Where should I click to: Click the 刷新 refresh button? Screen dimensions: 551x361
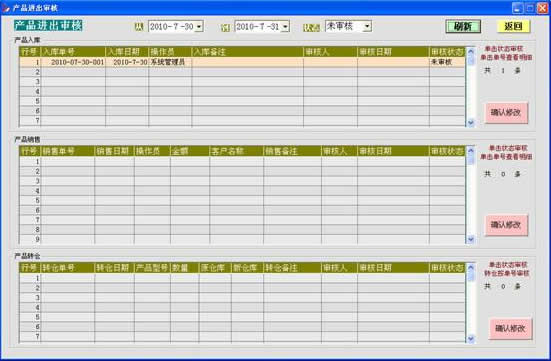tap(463, 26)
